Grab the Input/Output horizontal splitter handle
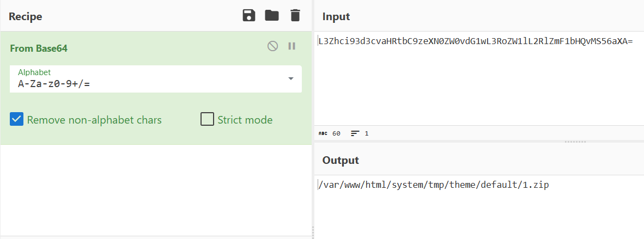The height and width of the screenshot is (239, 644). click(x=574, y=142)
